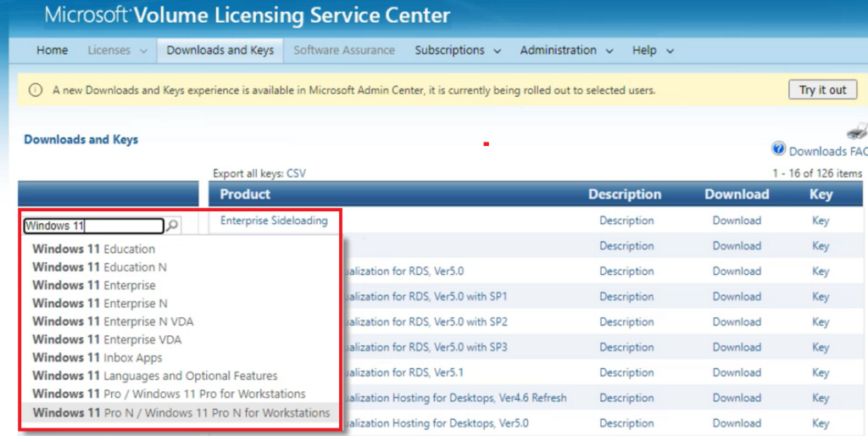
Task: Click Key for Ver4.6 Refresh row
Action: tap(821, 398)
